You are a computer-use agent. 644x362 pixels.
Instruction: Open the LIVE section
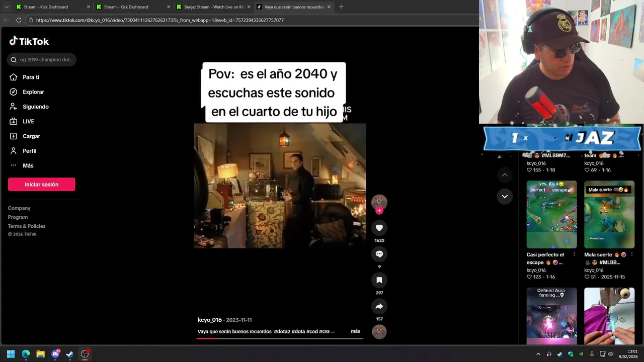[x=28, y=122]
